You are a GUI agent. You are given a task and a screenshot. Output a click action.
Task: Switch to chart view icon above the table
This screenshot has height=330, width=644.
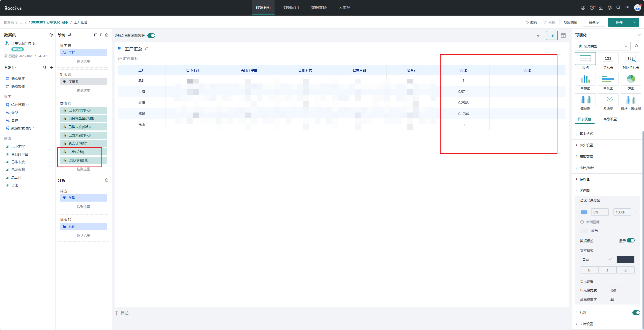pyautogui.click(x=552, y=36)
